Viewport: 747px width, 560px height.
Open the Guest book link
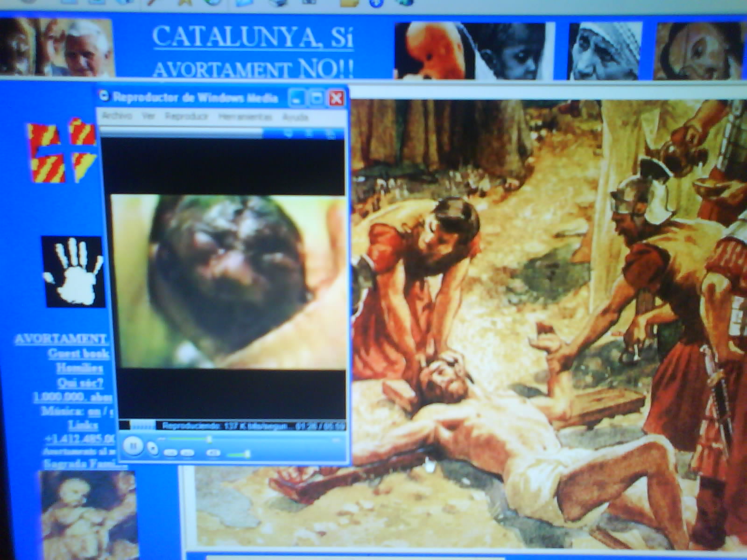pos(78,353)
